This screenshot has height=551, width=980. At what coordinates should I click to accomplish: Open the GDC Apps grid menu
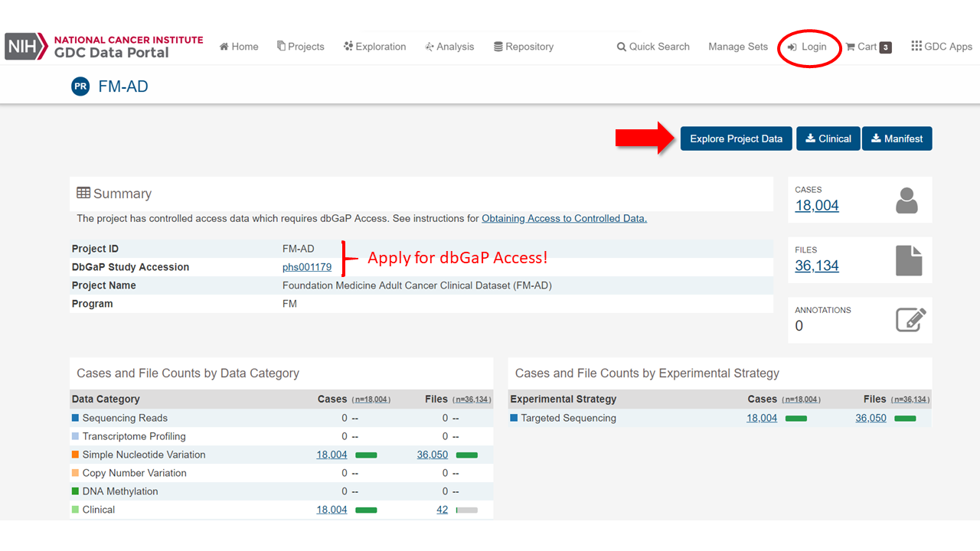pos(941,47)
